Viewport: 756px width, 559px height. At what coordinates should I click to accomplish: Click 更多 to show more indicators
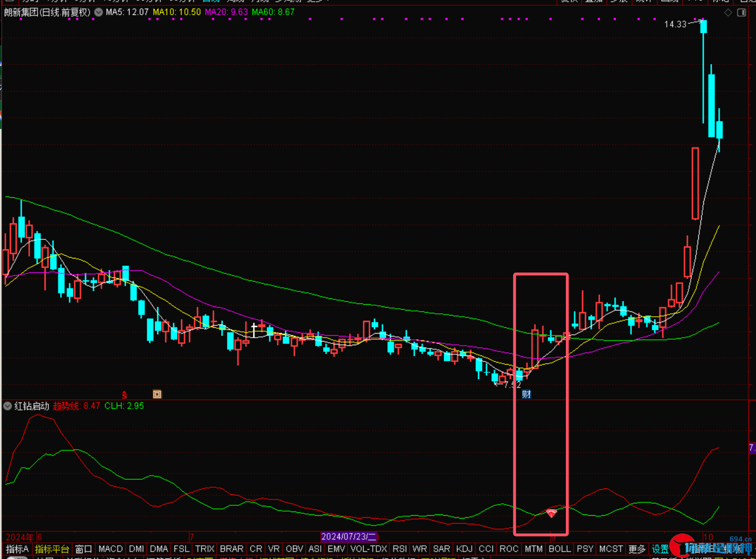tap(637, 549)
